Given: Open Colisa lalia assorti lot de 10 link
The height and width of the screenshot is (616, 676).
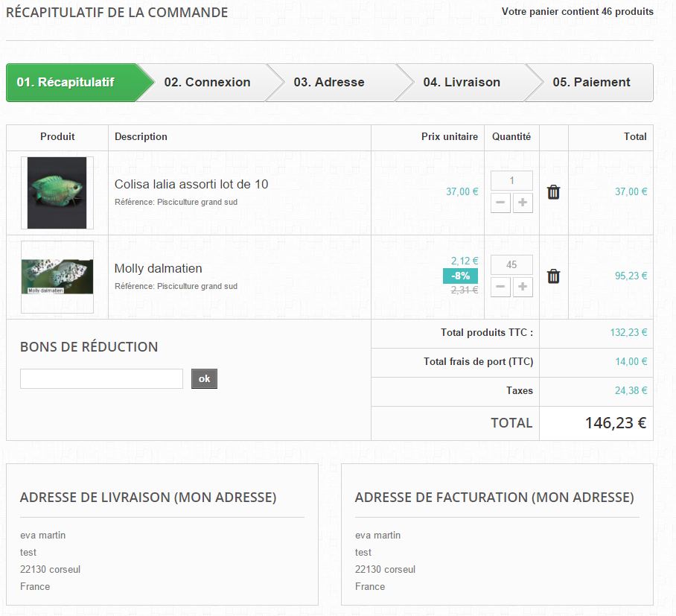Looking at the screenshot, I should 191,185.
